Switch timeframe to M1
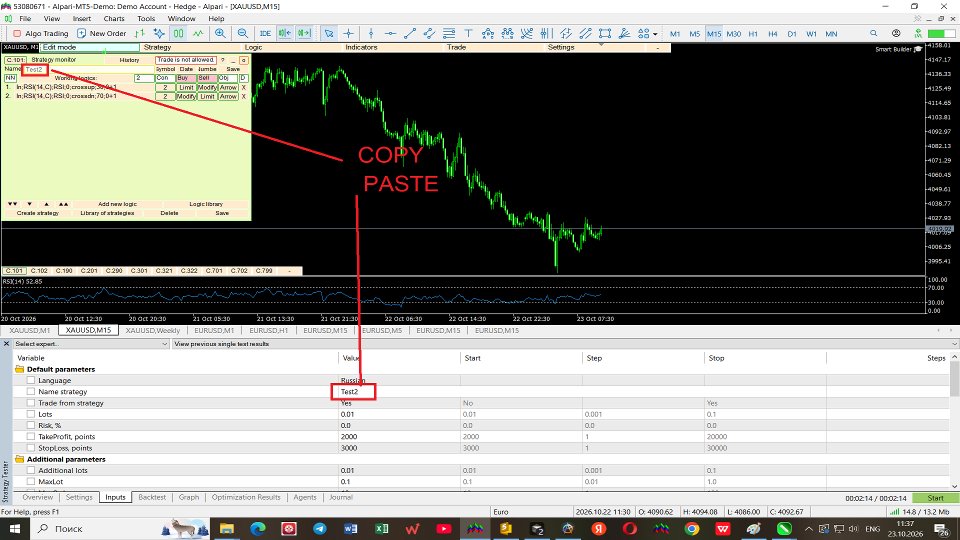Screen dimensions: 960x540 coord(675,34)
